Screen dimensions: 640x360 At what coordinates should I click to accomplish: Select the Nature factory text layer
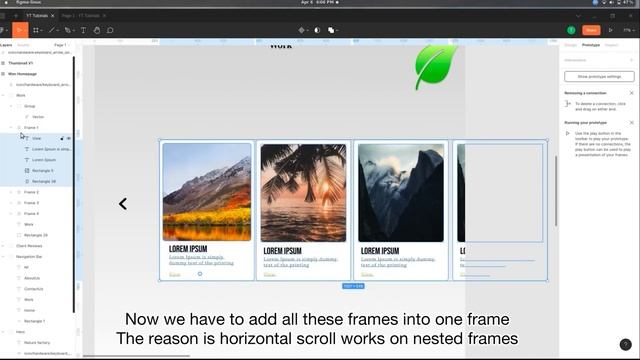(x=37, y=342)
